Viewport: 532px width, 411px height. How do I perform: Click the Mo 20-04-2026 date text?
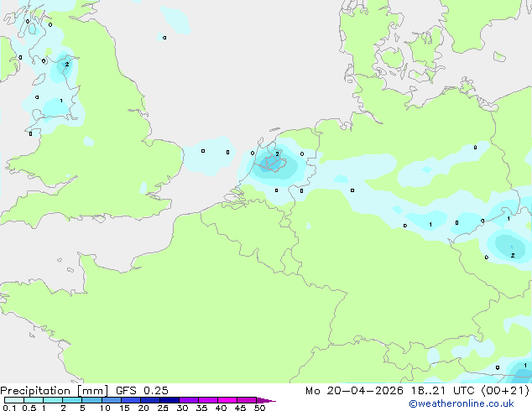pyautogui.click(x=354, y=391)
